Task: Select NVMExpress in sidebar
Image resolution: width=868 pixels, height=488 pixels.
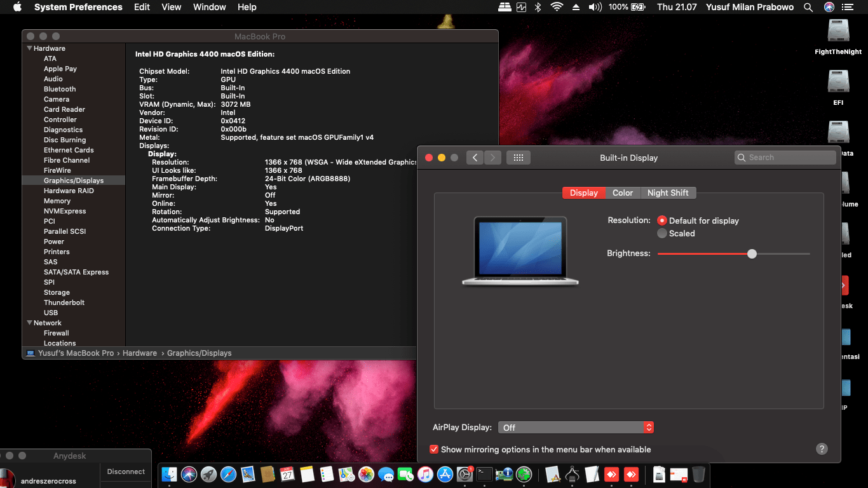Action: point(65,211)
